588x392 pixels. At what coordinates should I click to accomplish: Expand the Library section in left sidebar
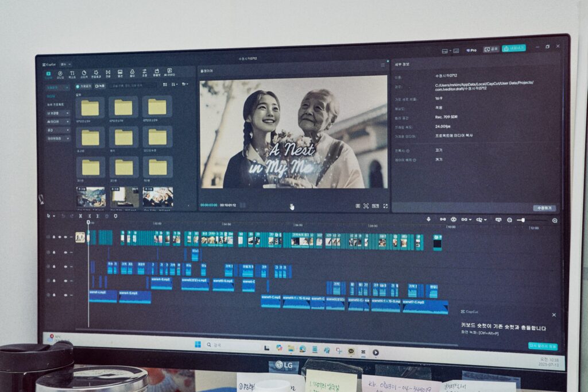tap(58, 139)
